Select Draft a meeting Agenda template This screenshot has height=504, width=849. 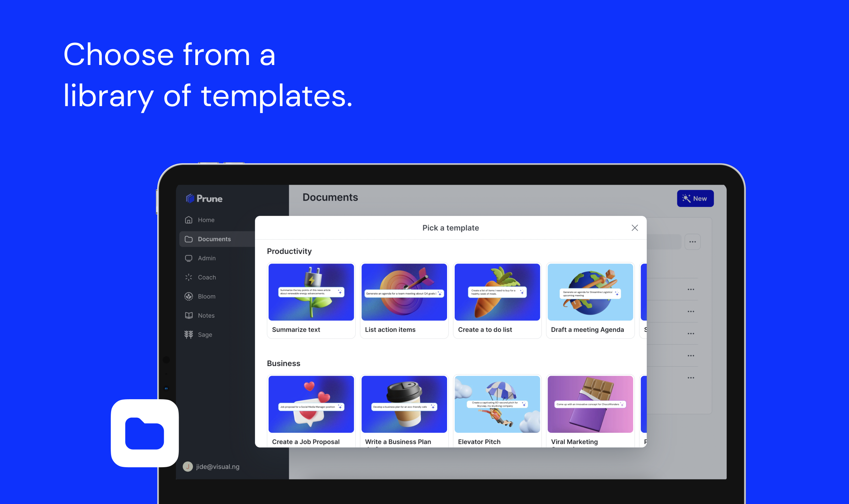(590, 300)
